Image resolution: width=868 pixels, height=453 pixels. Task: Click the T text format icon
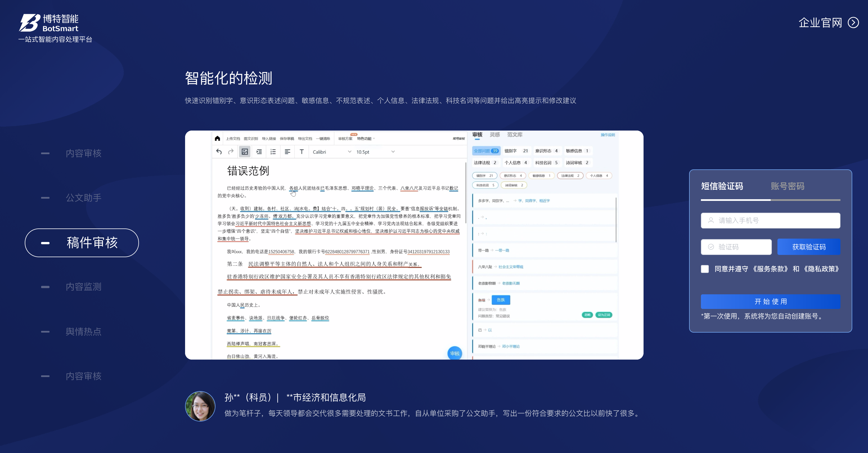[302, 152]
